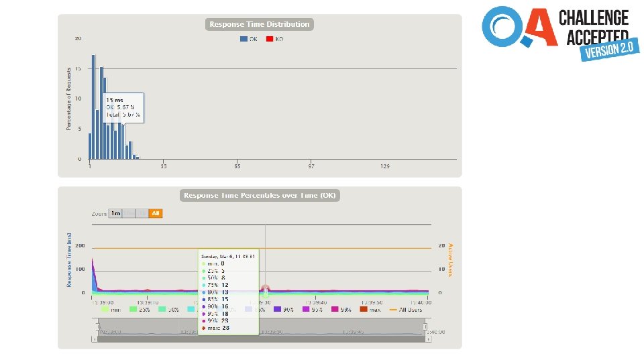Click the navigator scrollbar left arrow
Image resolution: width=644 pixels, height=362 pixels.
coord(95,339)
